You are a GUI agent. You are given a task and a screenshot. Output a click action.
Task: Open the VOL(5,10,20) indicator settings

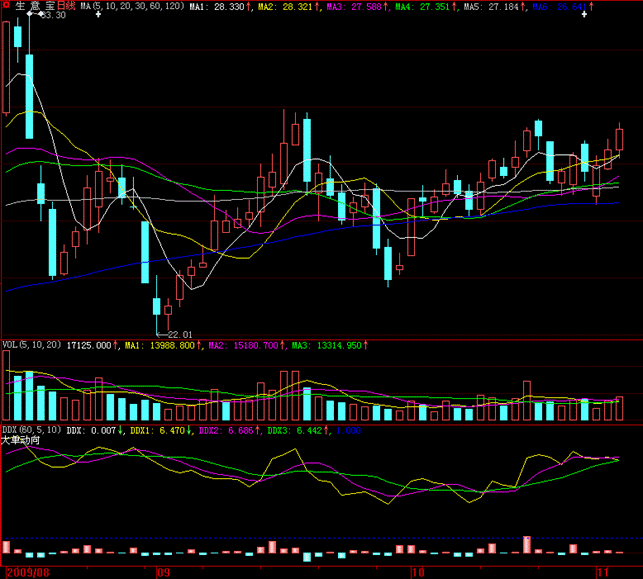tap(31, 345)
